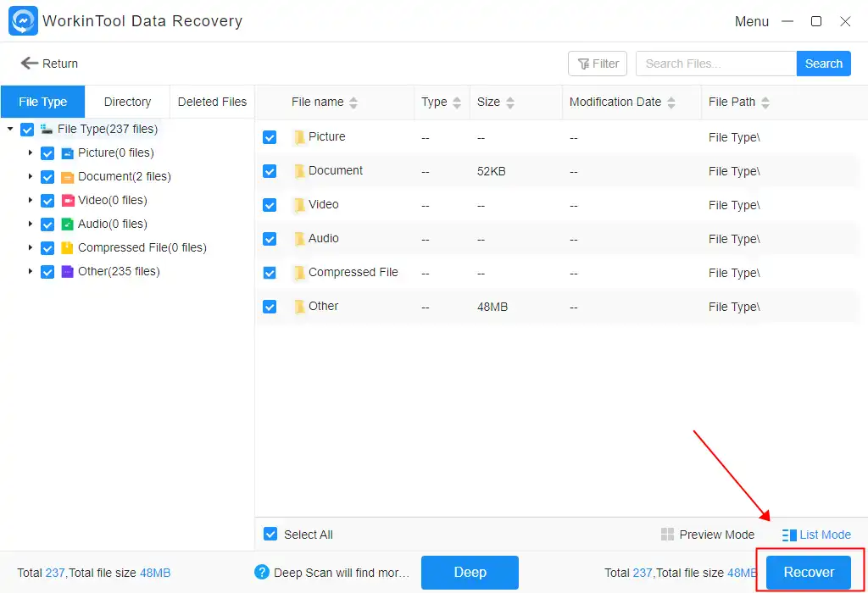
Task: Click the List Mode icon
Action: pyautogui.click(x=789, y=535)
